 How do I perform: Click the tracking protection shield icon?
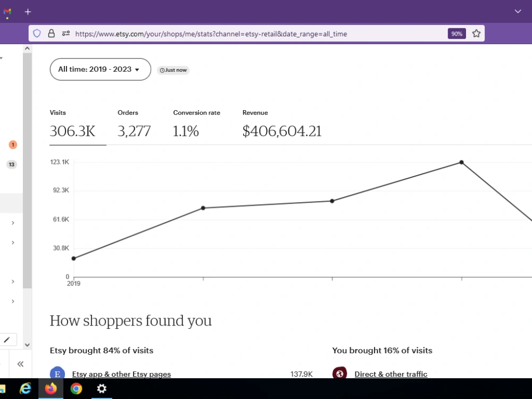pyautogui.click(x=37, y=33)
